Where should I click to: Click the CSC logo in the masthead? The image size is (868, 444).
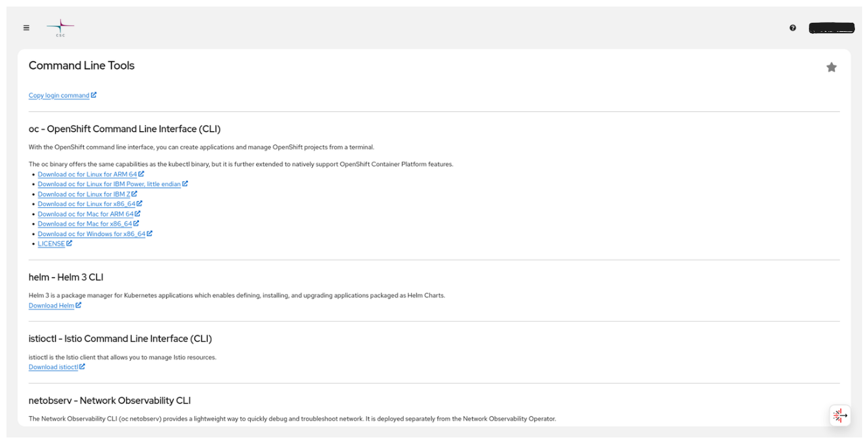tap(59, 27)
